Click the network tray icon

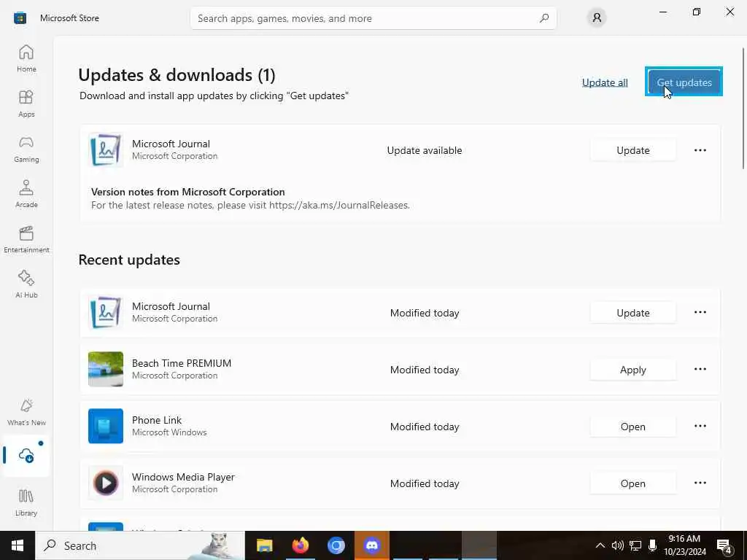(x=635, y=545)
